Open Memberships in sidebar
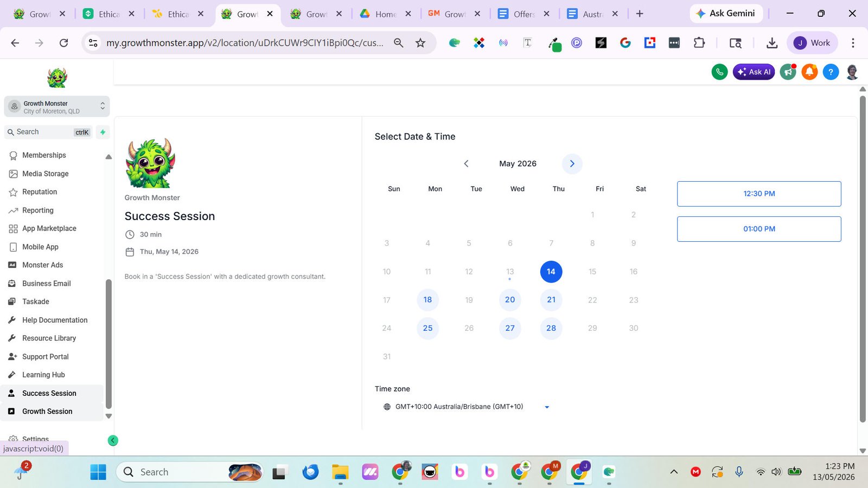Viewport: 868px width, 488px height. point(44,155)
